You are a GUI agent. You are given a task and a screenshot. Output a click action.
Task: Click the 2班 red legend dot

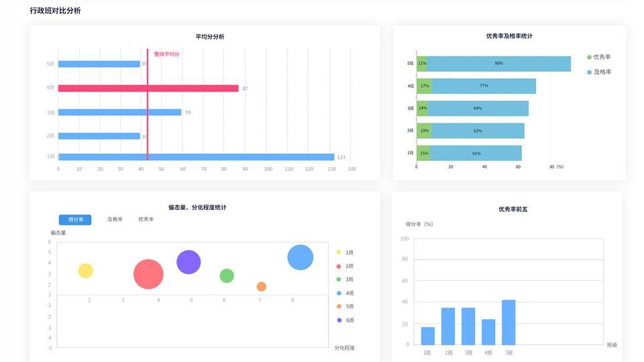(x=339, y=266)
